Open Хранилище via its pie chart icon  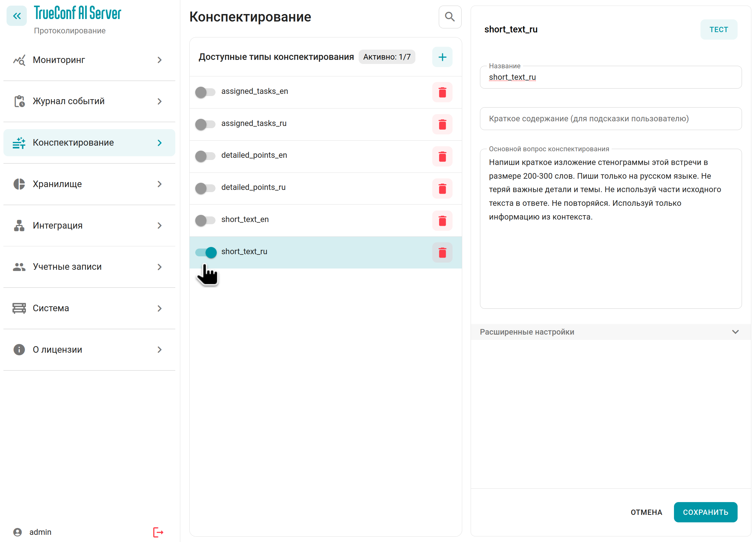click(x=19, y=184)
